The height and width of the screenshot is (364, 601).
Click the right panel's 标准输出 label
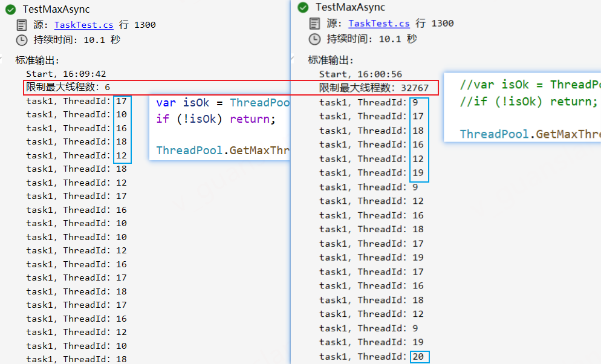coord(331,60)
